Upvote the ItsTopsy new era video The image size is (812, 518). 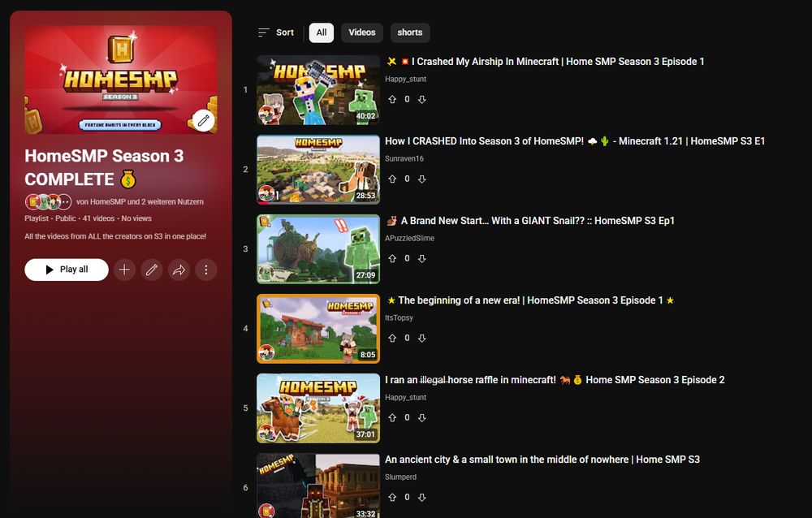392,339
